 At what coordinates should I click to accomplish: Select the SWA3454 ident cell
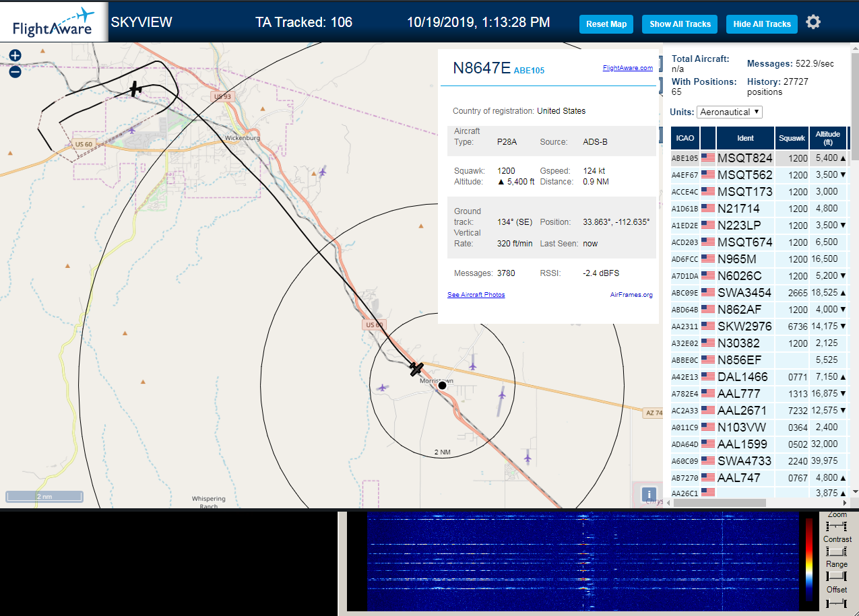click(744, 293)
